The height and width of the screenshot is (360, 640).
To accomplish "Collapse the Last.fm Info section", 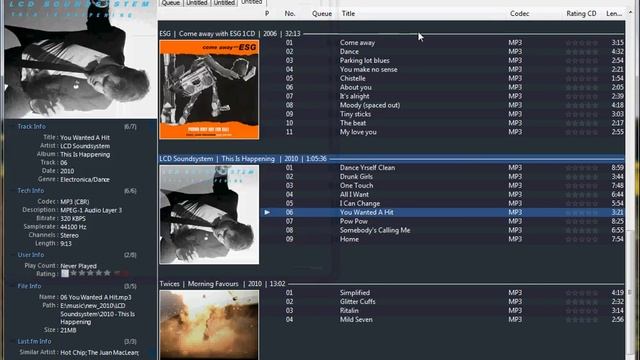I will [34, 341].
